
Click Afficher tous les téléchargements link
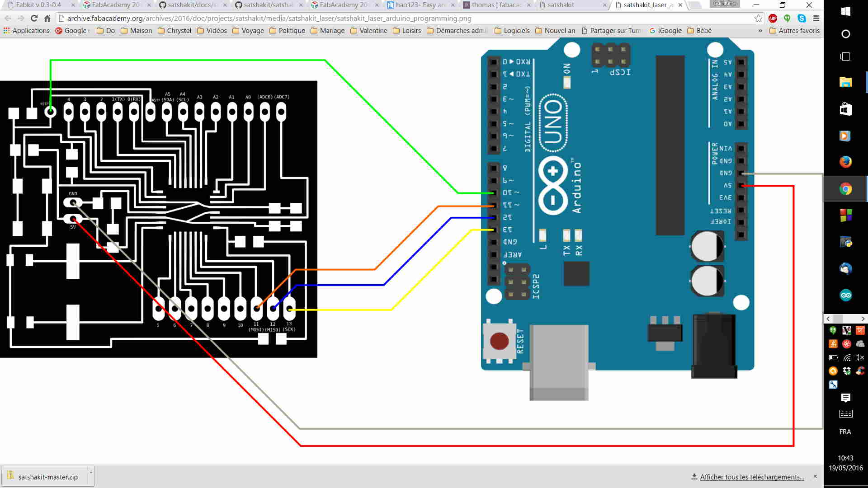(751, 477)
